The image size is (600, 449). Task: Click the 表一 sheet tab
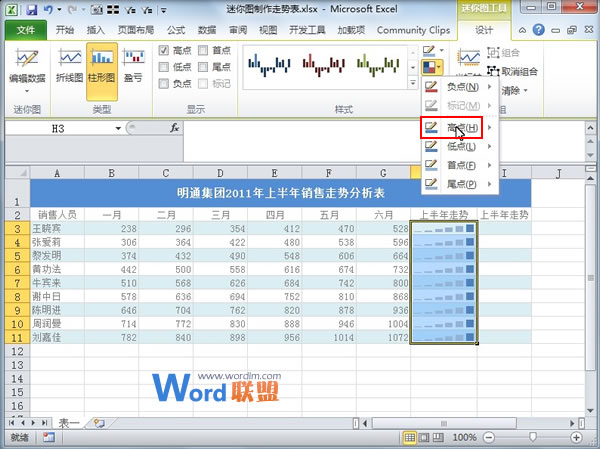(x=68, y=423)
